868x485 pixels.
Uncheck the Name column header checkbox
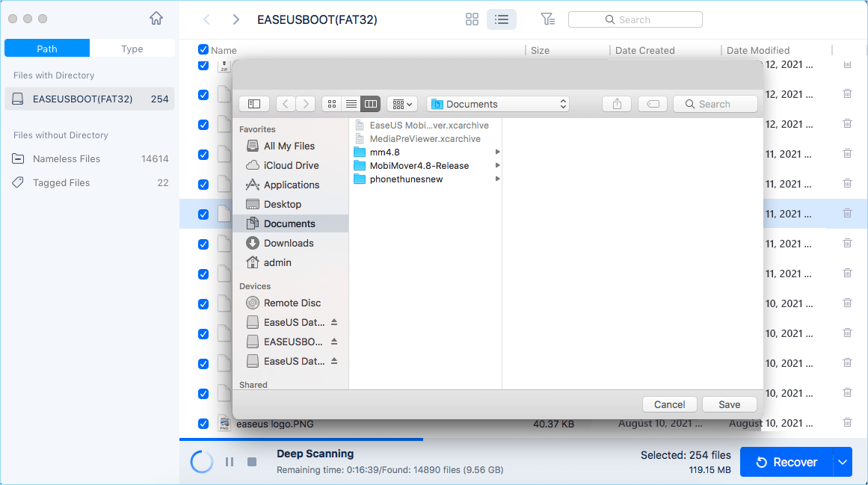coord(203,50)
